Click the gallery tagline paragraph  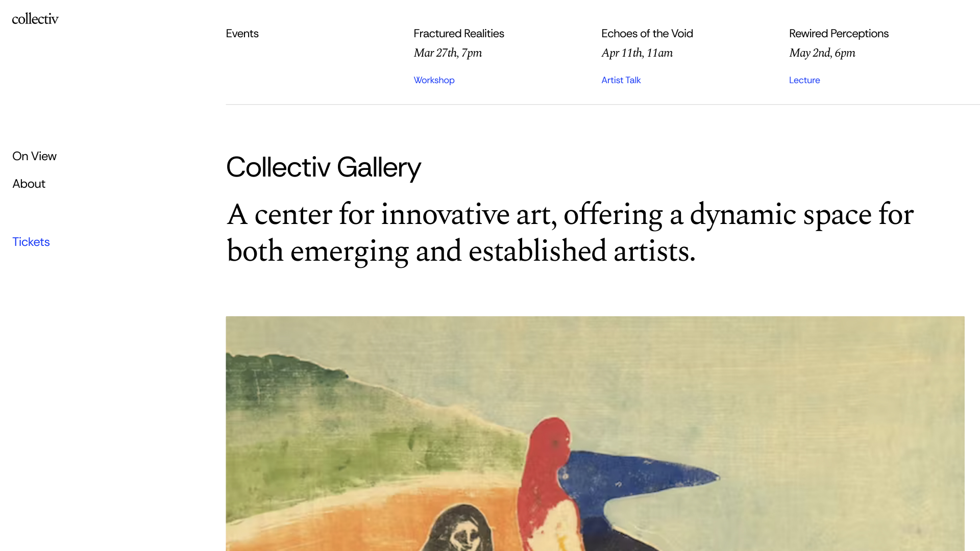coord(570,233)
